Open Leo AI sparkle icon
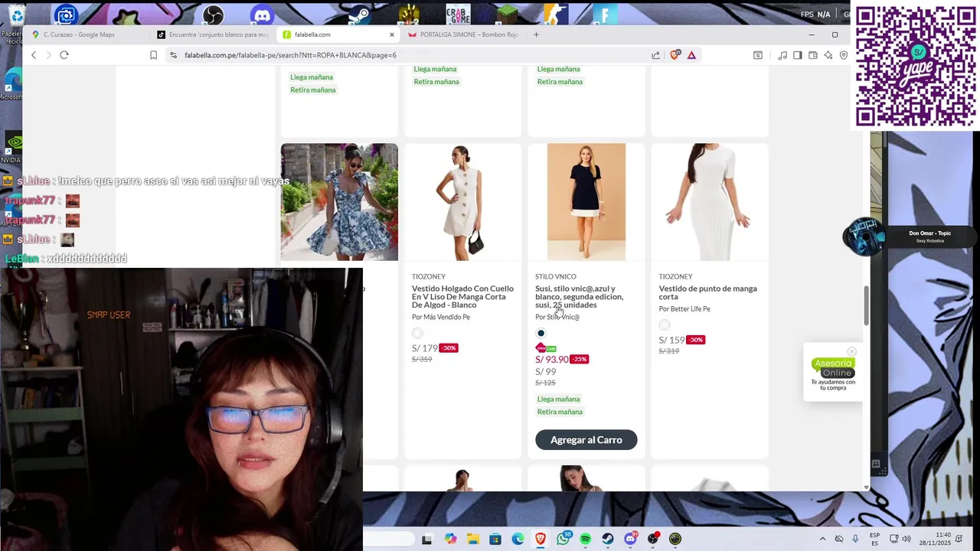Viewport: 980px width, 551px height. point(828,55)
